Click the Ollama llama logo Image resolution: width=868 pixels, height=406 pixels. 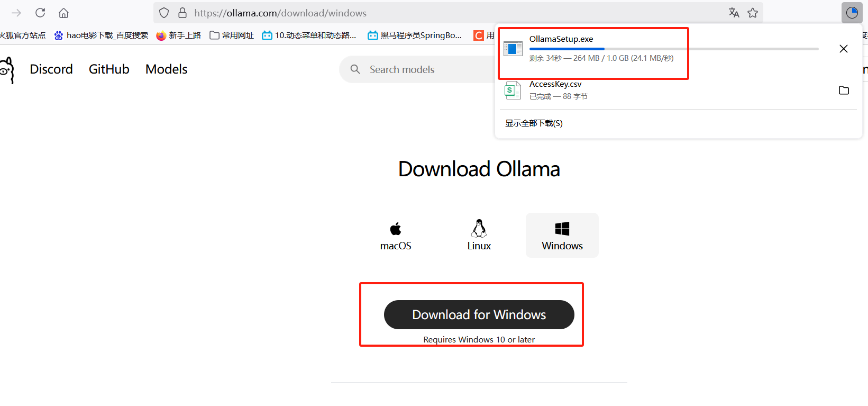pyautogui.click(x=7, y=70)
